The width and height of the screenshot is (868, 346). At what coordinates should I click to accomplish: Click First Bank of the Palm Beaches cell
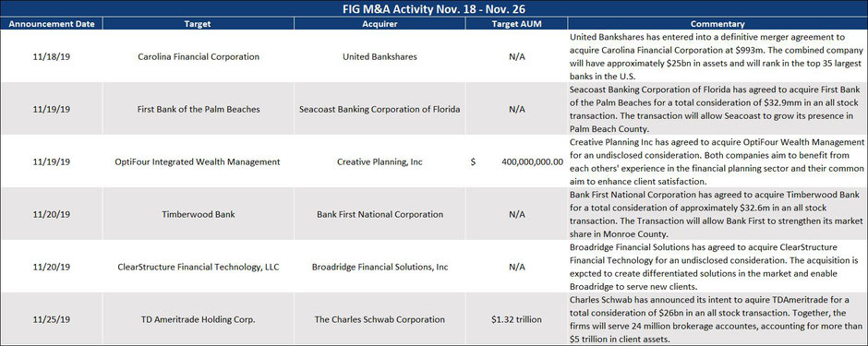point(199,109)
